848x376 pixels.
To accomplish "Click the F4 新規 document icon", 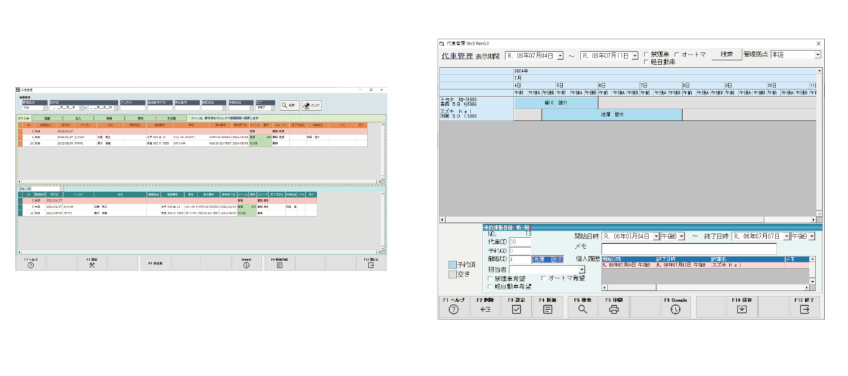I will (547, 309).
